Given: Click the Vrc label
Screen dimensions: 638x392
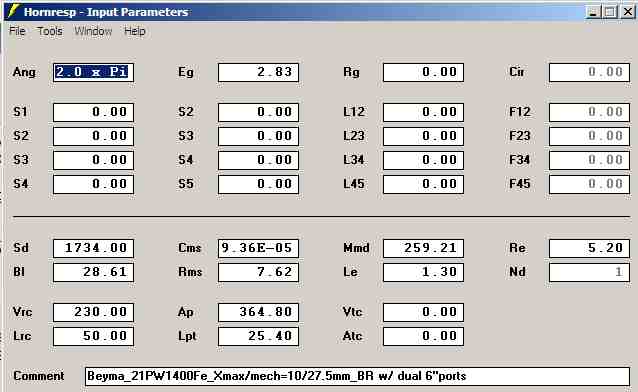Looking at the screenshot, I should click(22, 312).
